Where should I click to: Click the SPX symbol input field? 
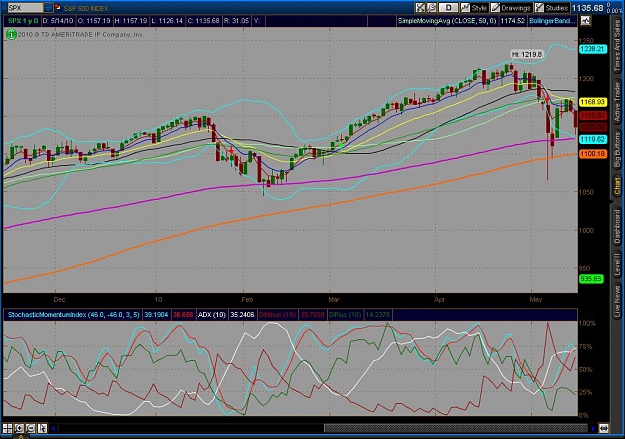coord(25,8)
